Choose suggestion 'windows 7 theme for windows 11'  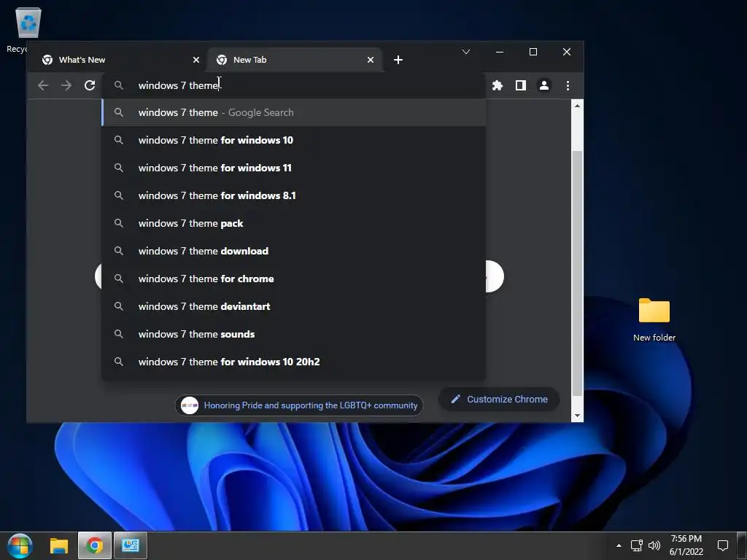(x=294, y=168)
